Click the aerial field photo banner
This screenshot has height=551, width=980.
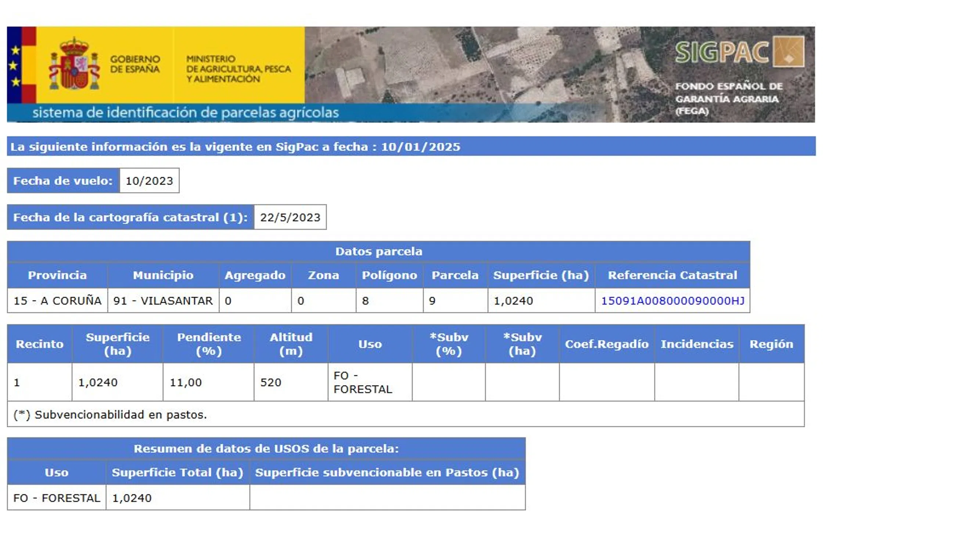click(x=475, y=65)
